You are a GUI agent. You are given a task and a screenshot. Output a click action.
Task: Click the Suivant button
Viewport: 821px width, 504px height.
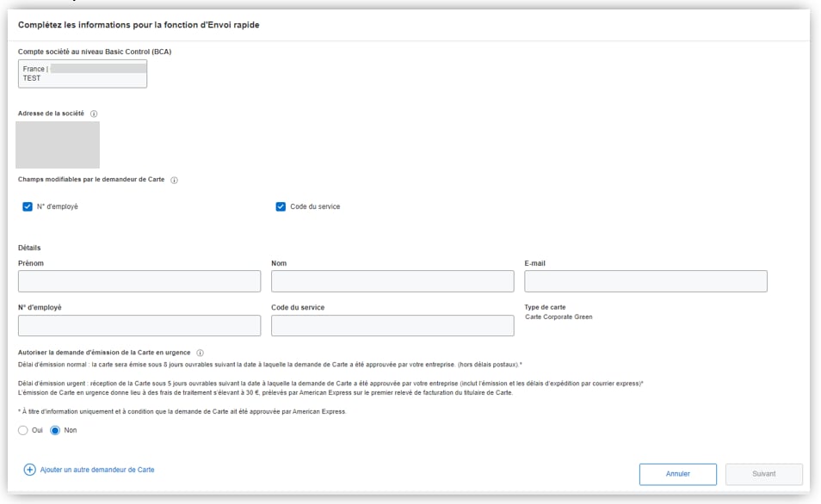pos(764,474)
